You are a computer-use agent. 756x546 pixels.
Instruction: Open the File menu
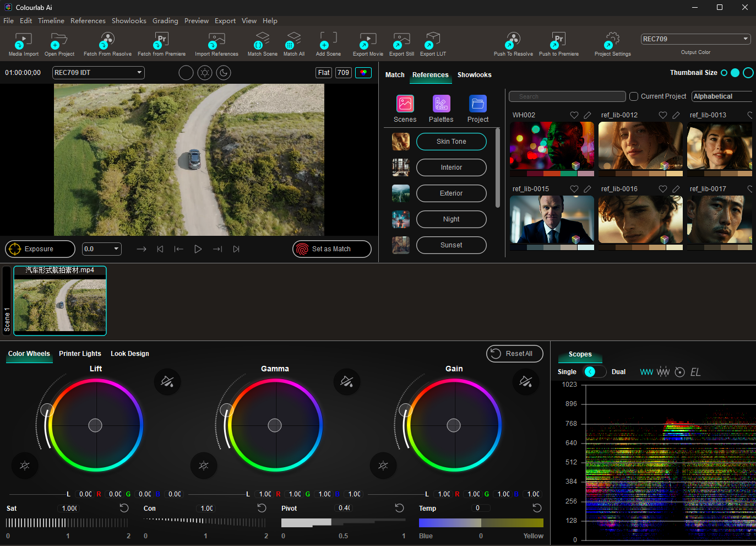9,21
